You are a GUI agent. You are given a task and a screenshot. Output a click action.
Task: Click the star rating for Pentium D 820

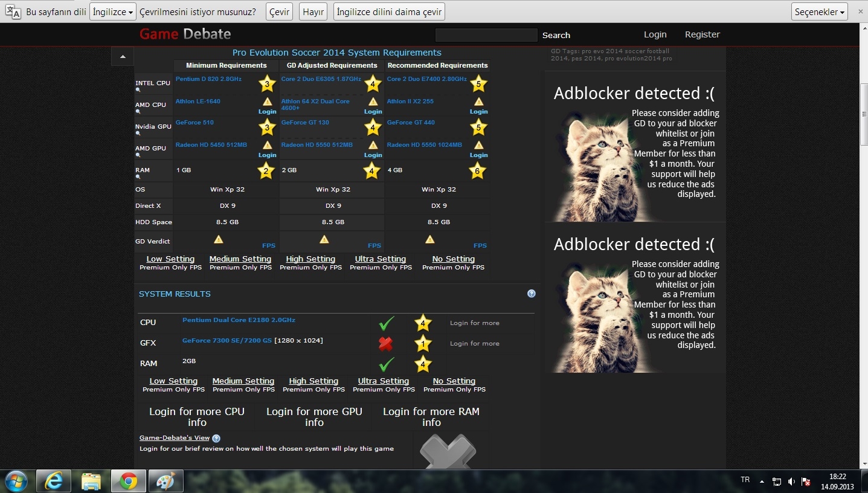point(267,84)
